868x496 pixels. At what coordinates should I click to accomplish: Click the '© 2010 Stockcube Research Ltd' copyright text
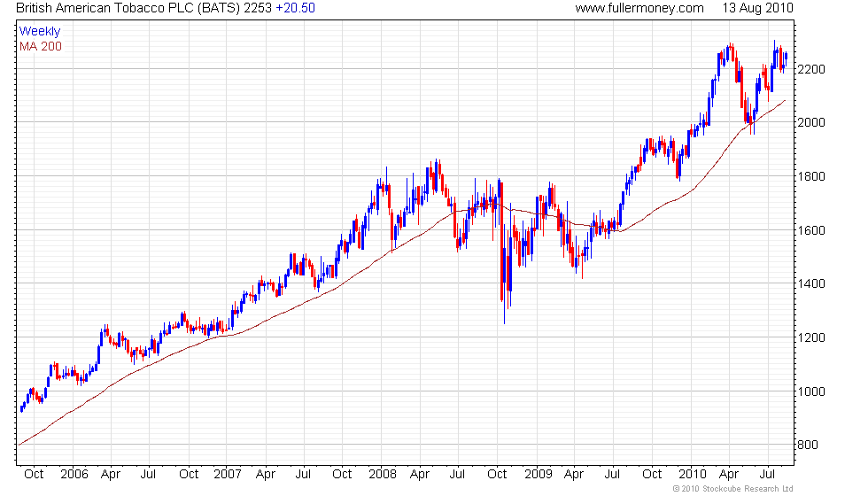point(733,489)
